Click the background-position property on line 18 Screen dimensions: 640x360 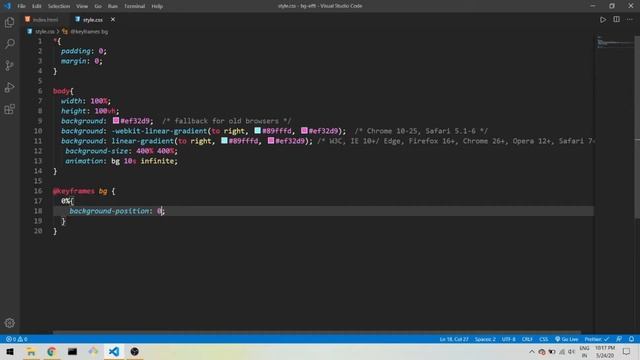[x=109, y=211]
